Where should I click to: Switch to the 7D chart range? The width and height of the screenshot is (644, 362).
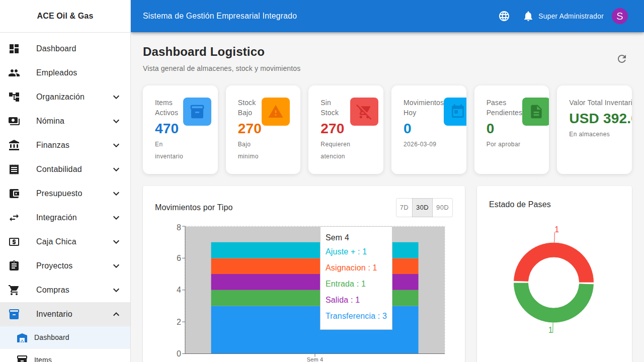[x=404, y=207]
